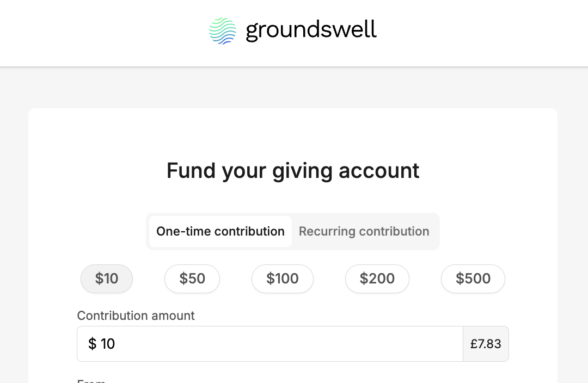Pick the $100 preset amount
Screen dimensions: 588x383
click(283, 279)
